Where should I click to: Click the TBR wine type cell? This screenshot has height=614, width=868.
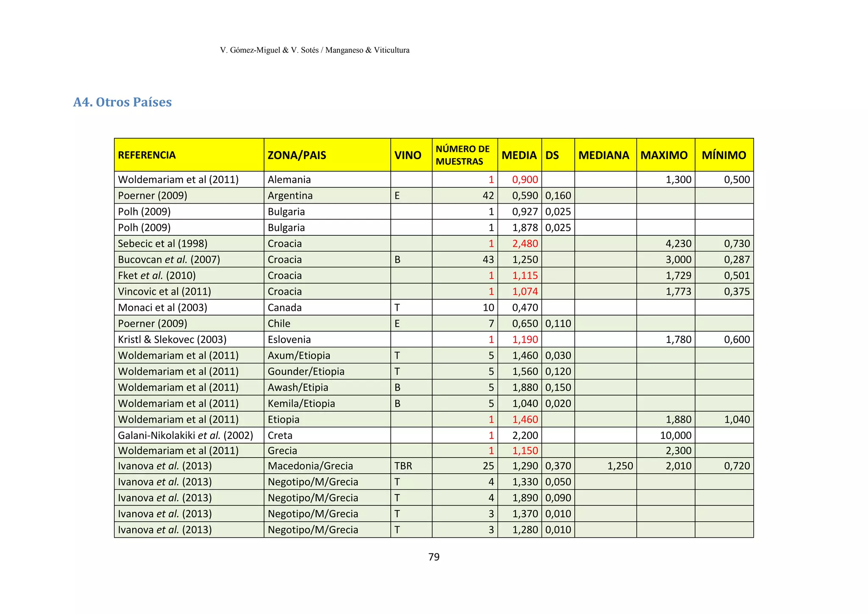click(403, 466)
